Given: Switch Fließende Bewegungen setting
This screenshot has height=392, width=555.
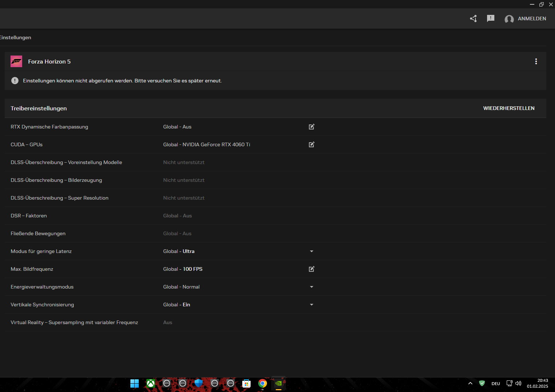Looking at the screenshot, I should [177, 233].
